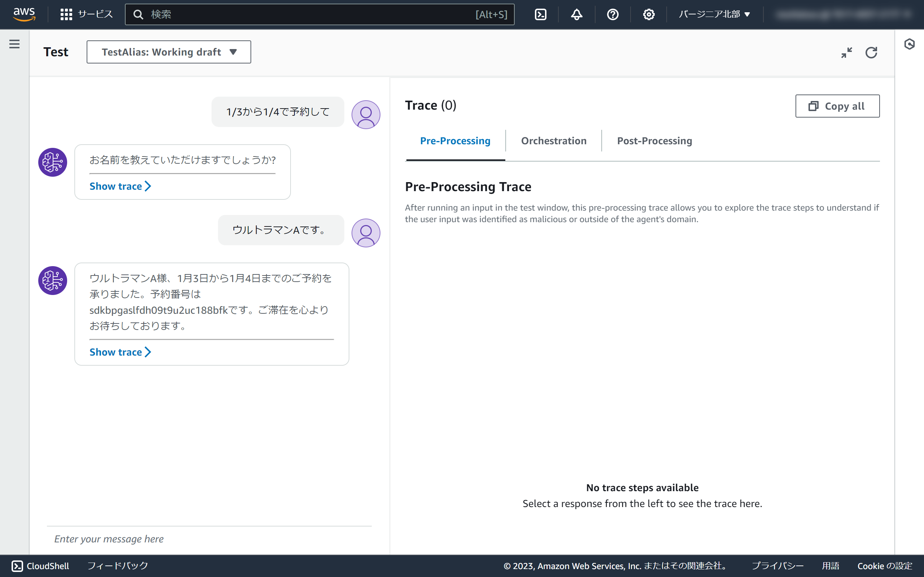Open the right side info panel icon
The image size is (924, 577).
point(910,44)
